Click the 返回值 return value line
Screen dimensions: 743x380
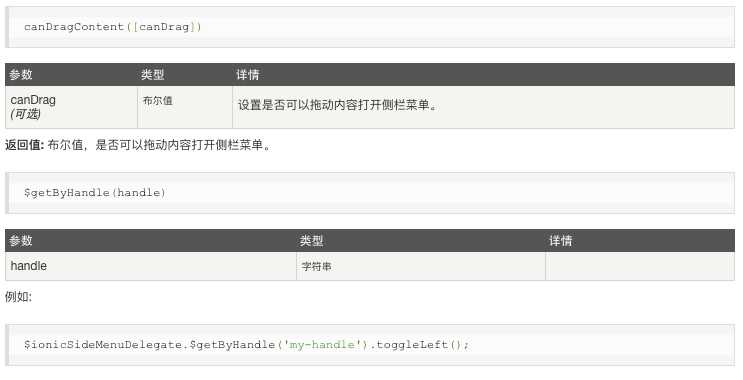pos(138,145)
